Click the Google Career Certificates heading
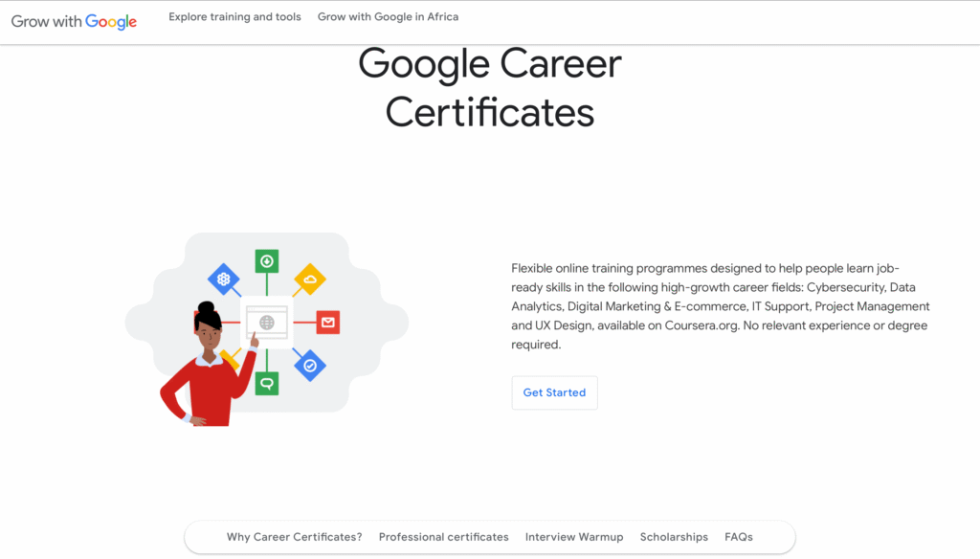The height and width of the screenshot is (559, 980). click(x=490, y=88)
